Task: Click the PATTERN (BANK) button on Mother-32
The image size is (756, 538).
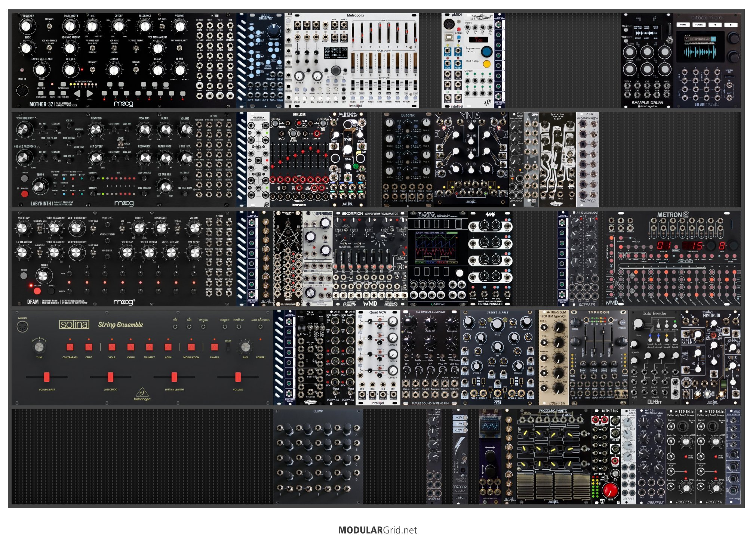Action: point(63,84)
